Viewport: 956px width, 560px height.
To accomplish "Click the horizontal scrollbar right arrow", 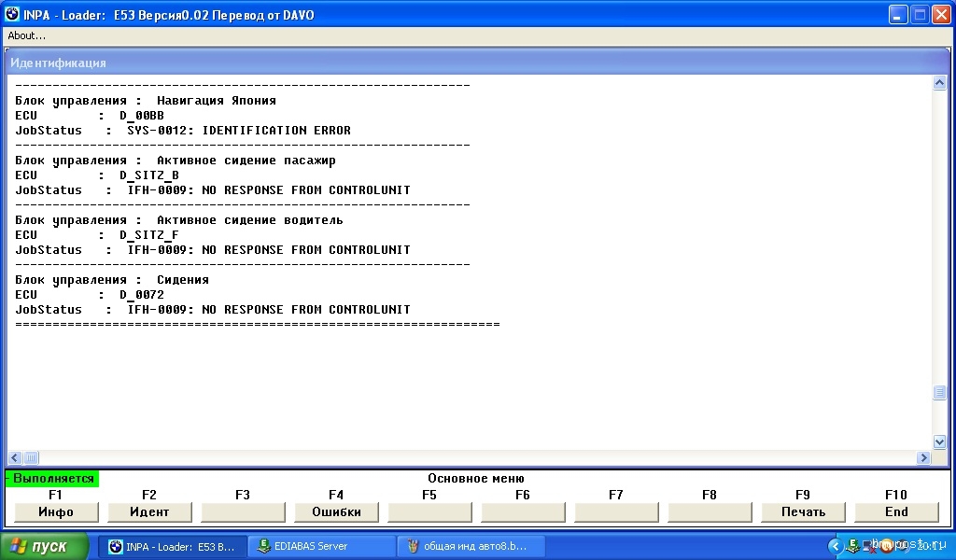I will click(x=924, y=457).
